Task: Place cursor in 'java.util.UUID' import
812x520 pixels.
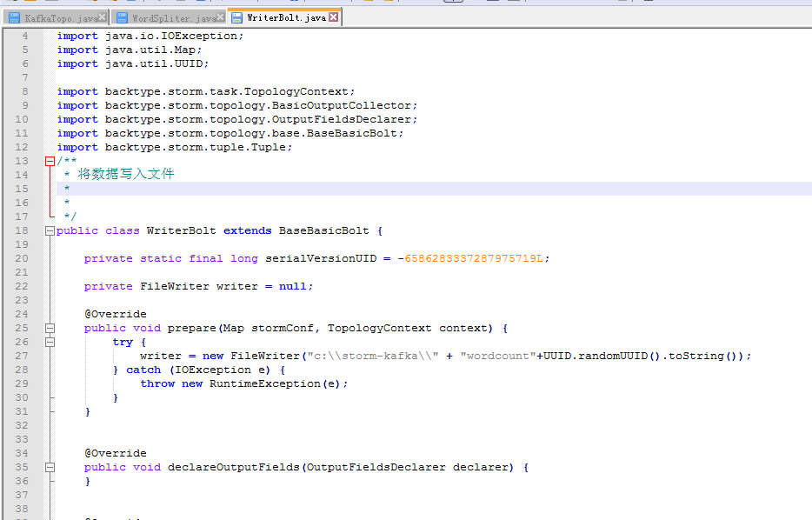Action: [154, 63]
